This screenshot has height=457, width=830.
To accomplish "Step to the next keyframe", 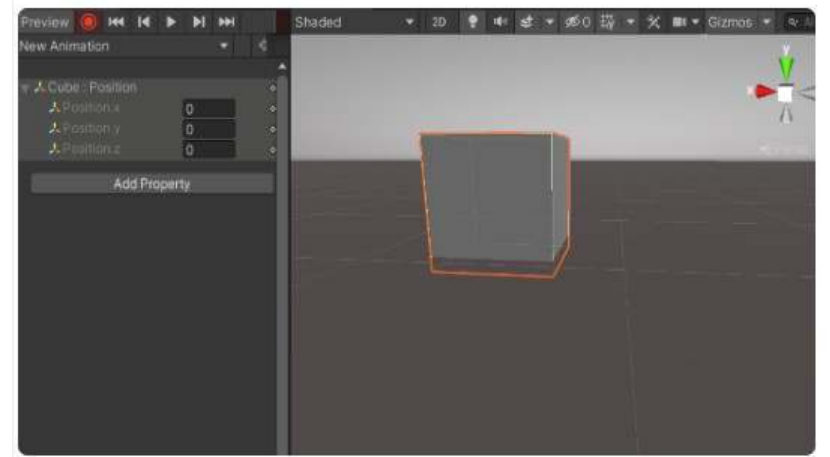I will pos(199,21).
